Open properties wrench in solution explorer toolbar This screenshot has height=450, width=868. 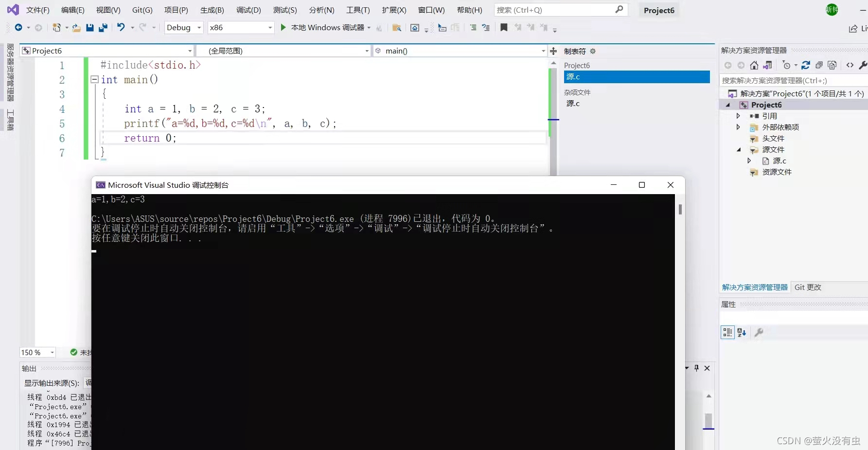[x=863, y=65]
